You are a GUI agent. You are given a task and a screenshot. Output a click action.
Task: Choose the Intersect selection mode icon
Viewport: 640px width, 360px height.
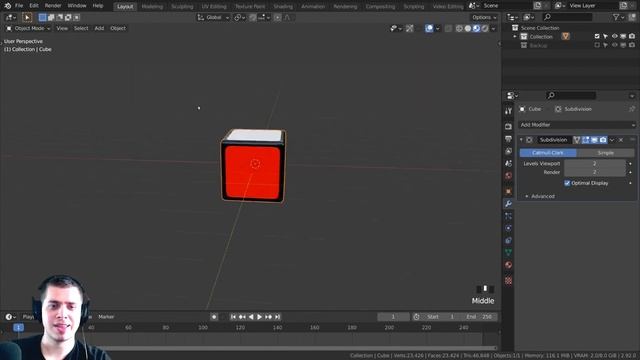[77, 18]
